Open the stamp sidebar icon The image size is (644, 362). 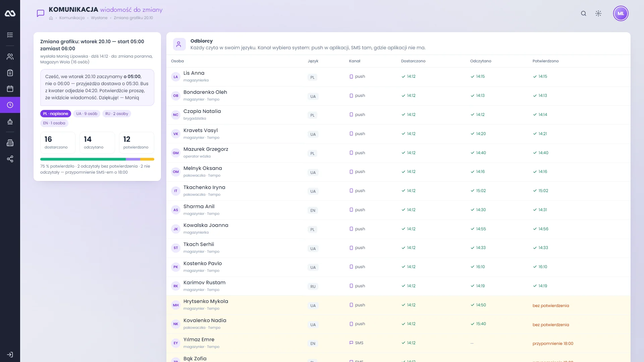(10, 121)
